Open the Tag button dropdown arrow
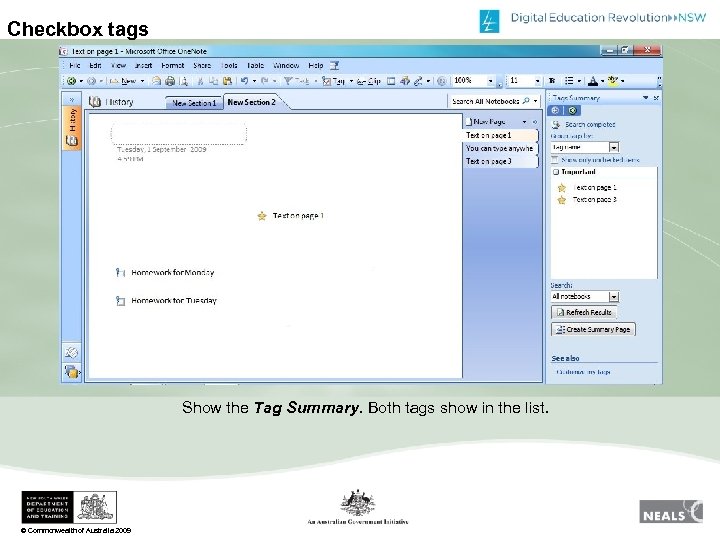The height and width of the screenshot is (540, 720). 351,81
